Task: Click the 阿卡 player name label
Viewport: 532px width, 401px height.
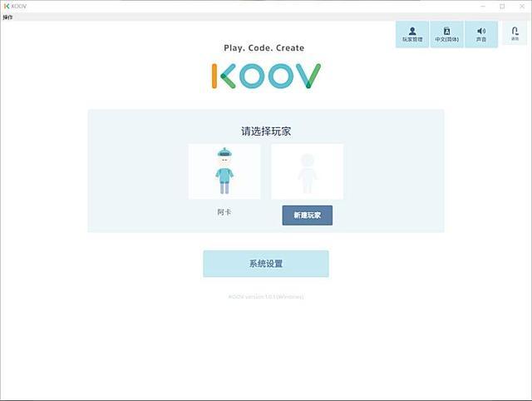Action: 224,212
